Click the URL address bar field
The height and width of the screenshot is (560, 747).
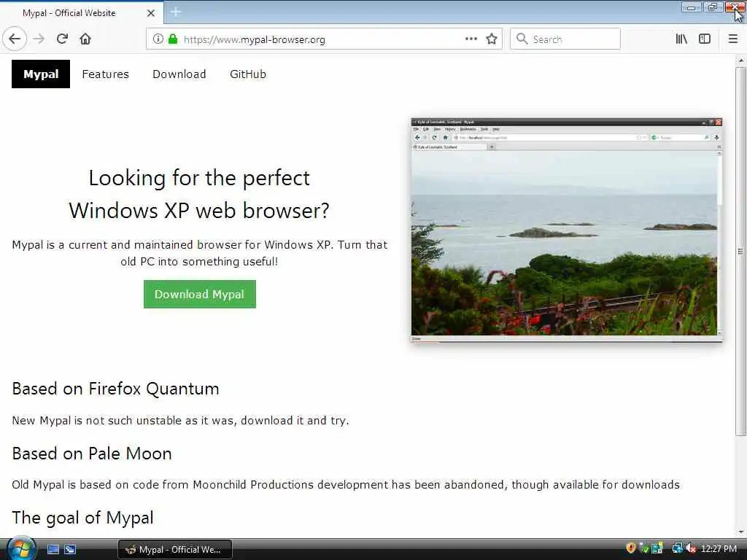pos(323,39)
